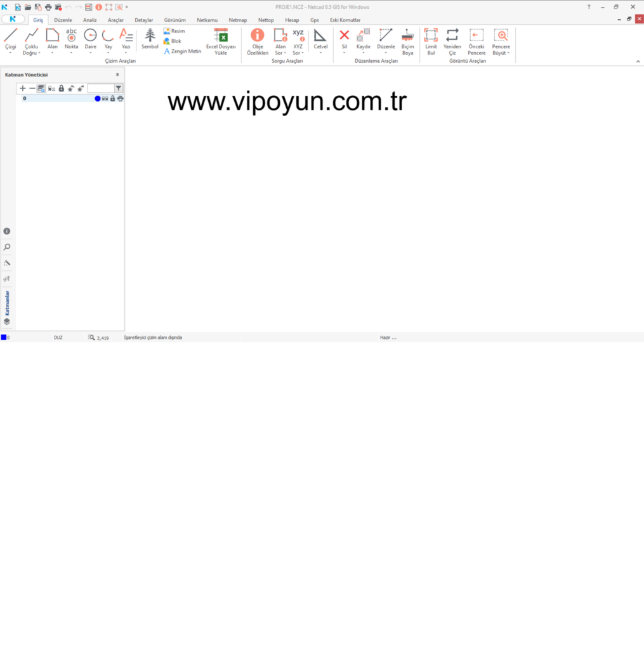The width and height of the screenshot is (644, 650).
Task: Remove layer with the minus icon
Action: (32, 88)
